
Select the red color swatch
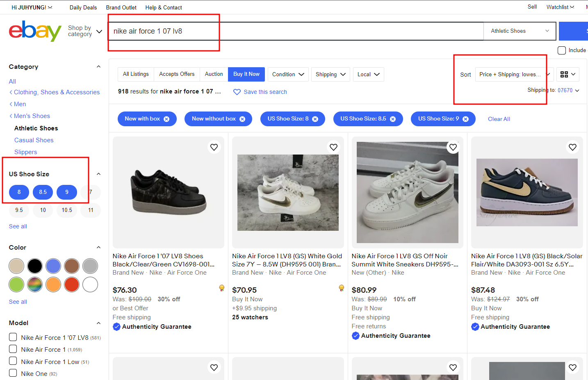(72, 284)
